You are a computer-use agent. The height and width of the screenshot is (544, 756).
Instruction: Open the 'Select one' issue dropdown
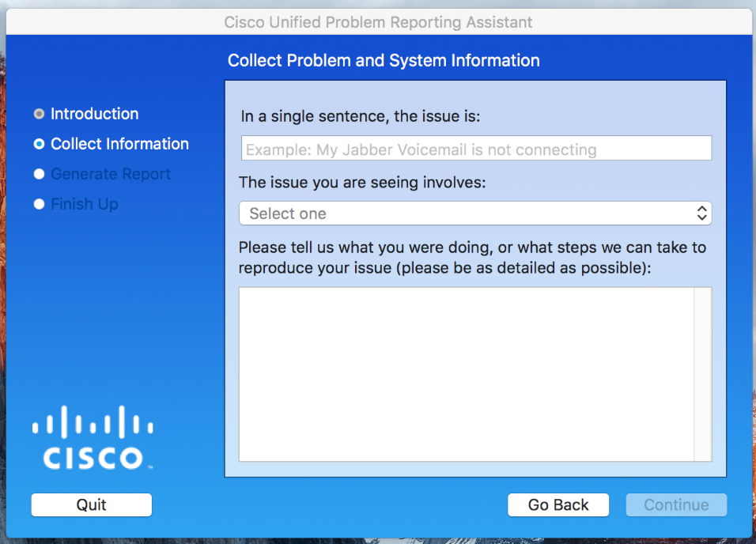[x=475, y=213]
